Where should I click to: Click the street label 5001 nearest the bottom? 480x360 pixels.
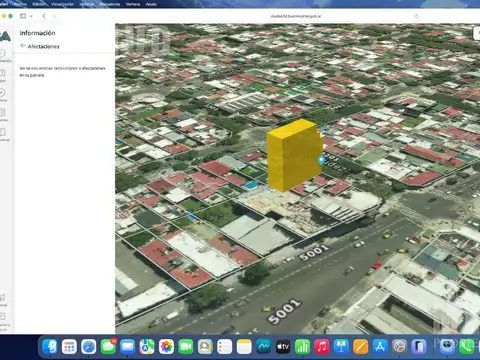click(x=284, y=311)
